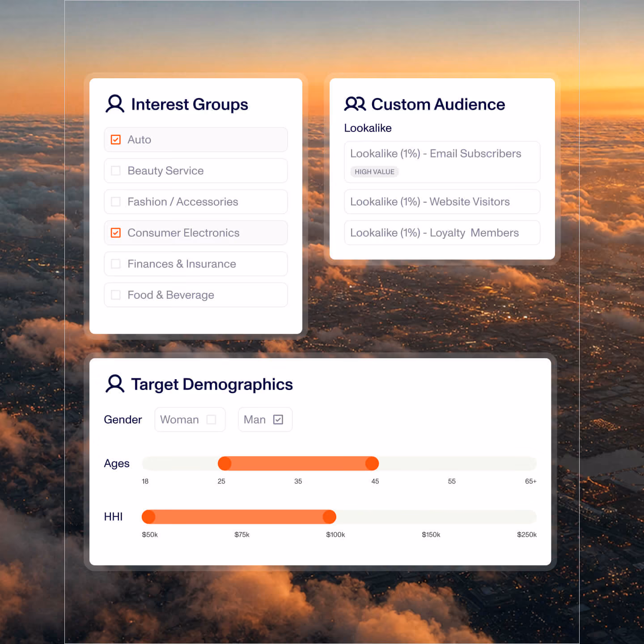Screen dimensions: 644x644
Task: Click the Ages slider upper handle at 45
Action: tap(372, 464)
